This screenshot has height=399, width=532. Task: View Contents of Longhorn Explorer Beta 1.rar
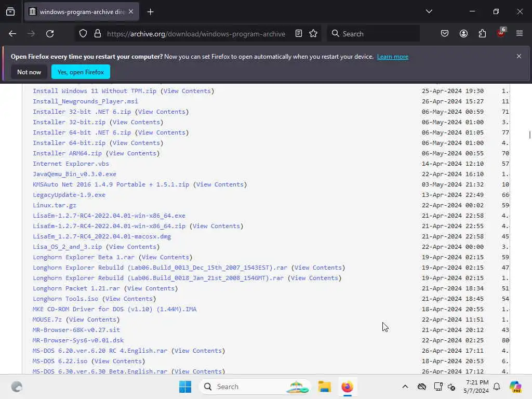(166, 257)
